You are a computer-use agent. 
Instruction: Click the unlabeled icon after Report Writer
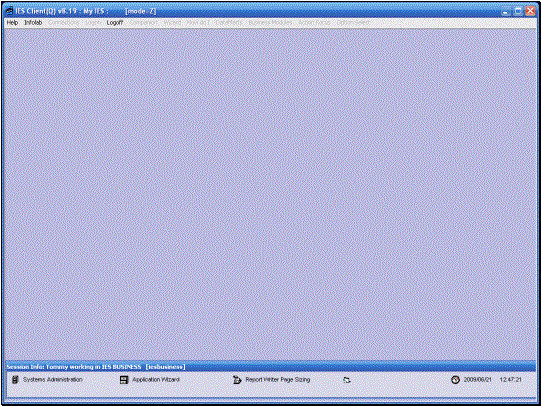(x=347, y=380)
